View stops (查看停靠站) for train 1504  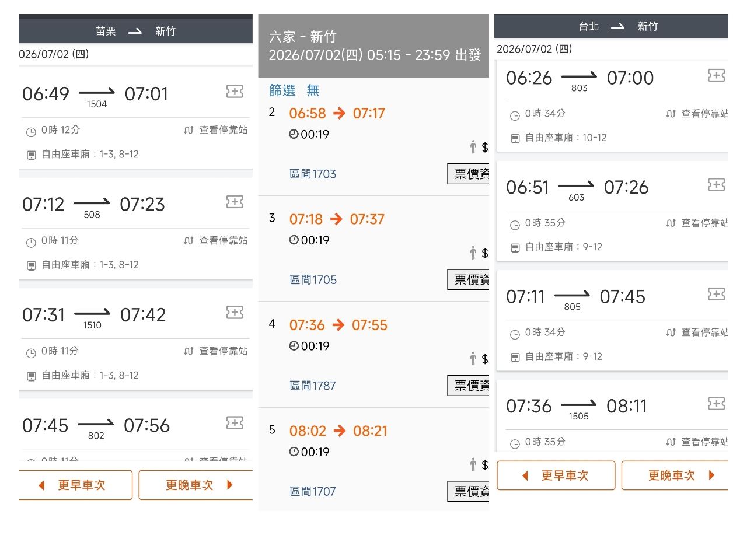point(216,130)
